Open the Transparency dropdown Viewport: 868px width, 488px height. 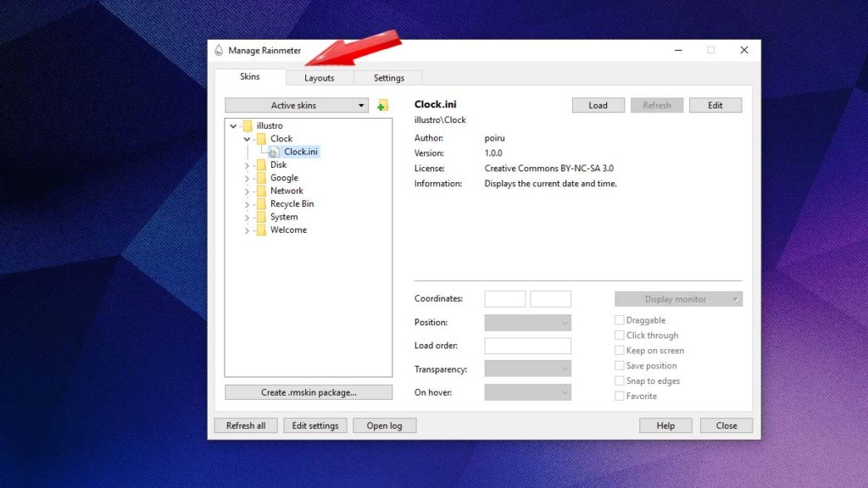click(x=527, y=369)
